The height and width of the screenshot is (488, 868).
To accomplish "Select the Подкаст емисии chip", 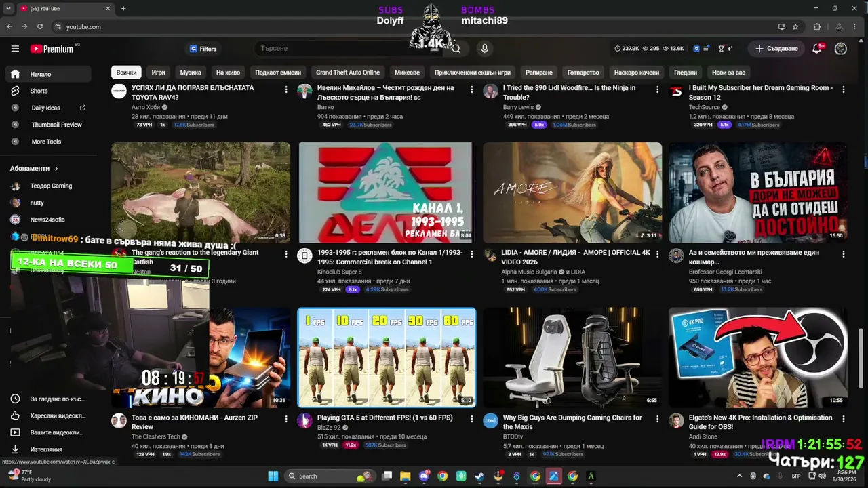I will [278, 73].
